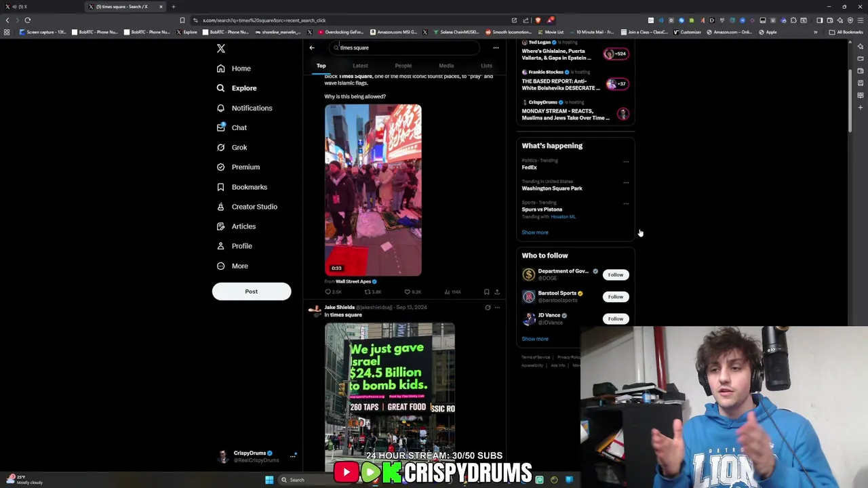Open the Spurs vs Pistons trend
The width and height of the screenshot is (868, 488).
click(542, 209)
